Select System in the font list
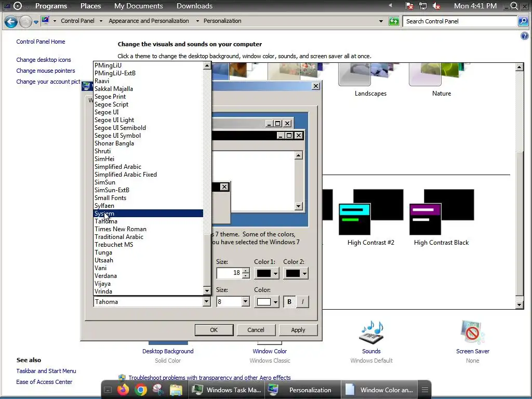532x399 pixels. 148,214
